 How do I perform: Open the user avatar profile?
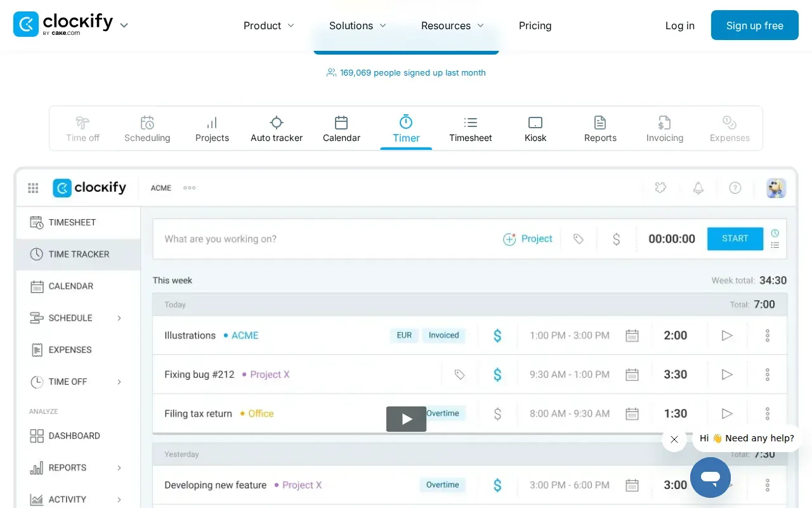[776, 188]
